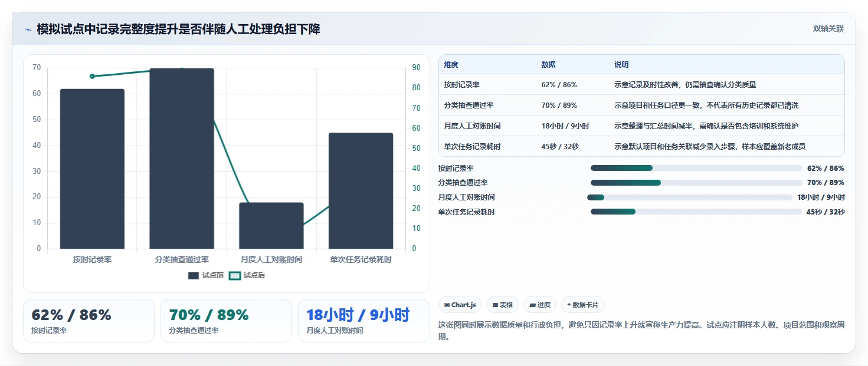The image size is (868, 366).
Task: Click the first line point above the 按时记录率 bar
Action: 92,76
